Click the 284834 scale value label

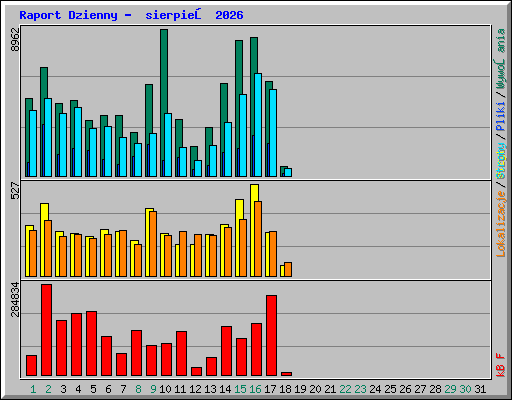15,299
